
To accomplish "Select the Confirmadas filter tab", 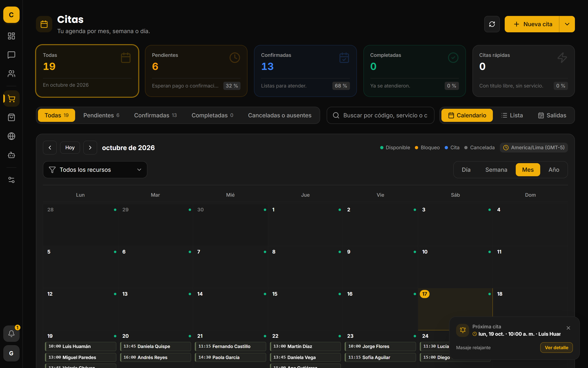I will tap(156, 115).
